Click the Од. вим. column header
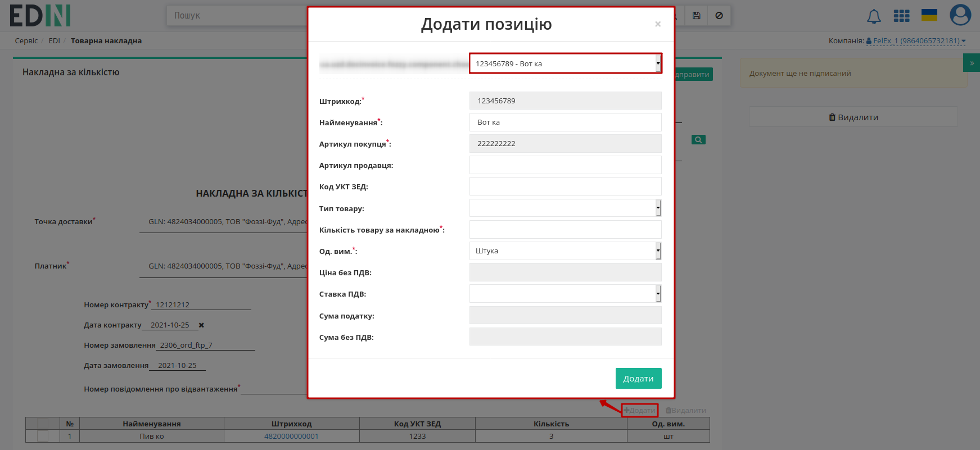 668,424
